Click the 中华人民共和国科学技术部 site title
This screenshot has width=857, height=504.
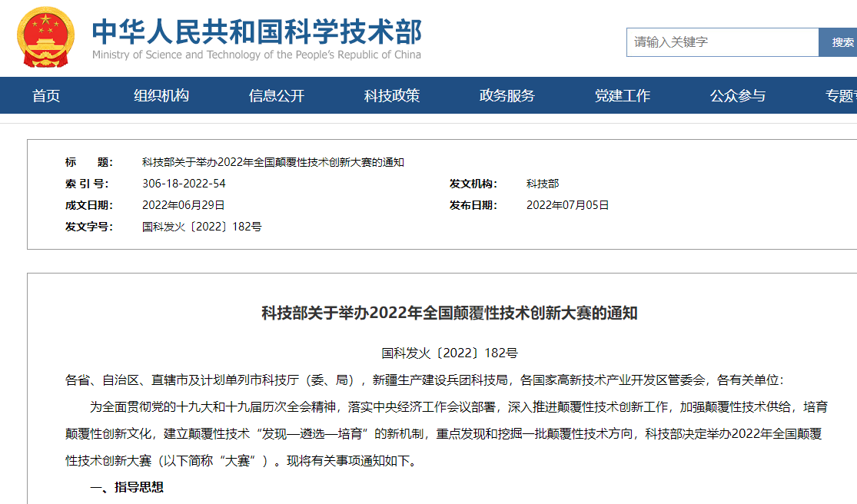click(257, 31)
